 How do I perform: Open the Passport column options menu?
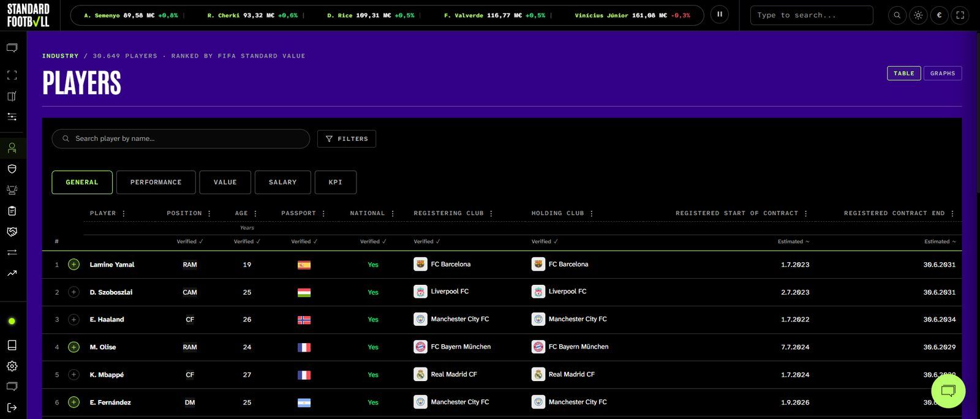(x=323, y=214)
